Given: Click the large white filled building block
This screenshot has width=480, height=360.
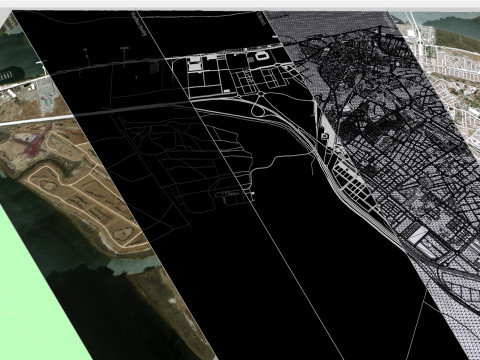Looking at the screenshot, I should (x=195, y=65).
